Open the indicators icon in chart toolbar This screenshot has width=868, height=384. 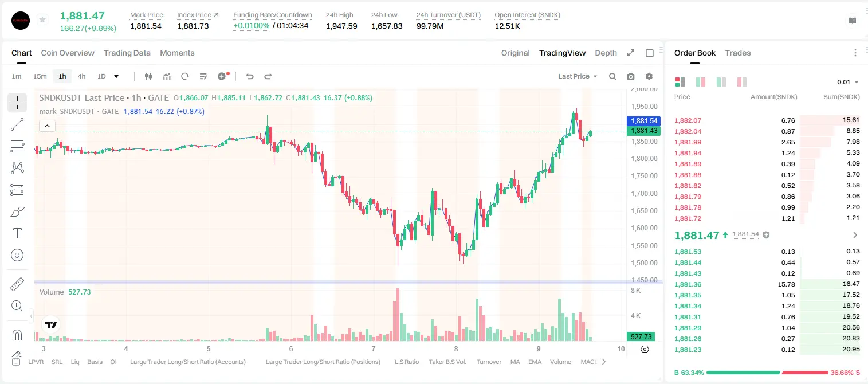(167, 76)
